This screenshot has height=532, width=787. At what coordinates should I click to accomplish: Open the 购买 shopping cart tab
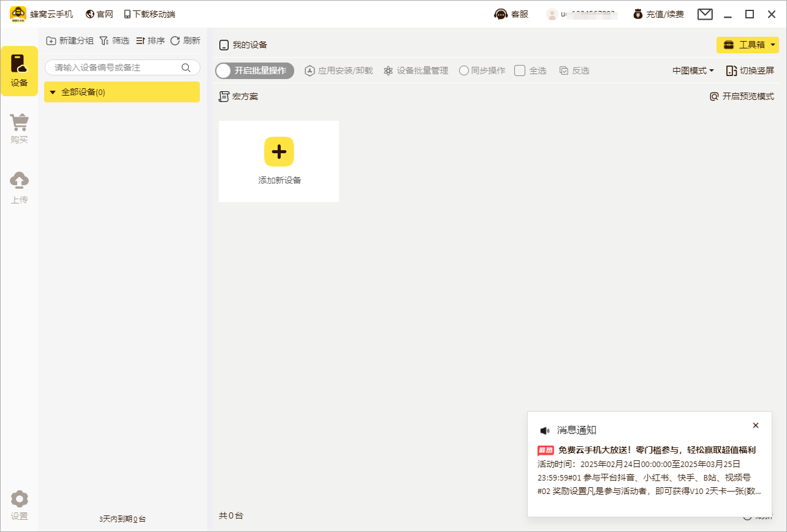pos(19,129)
